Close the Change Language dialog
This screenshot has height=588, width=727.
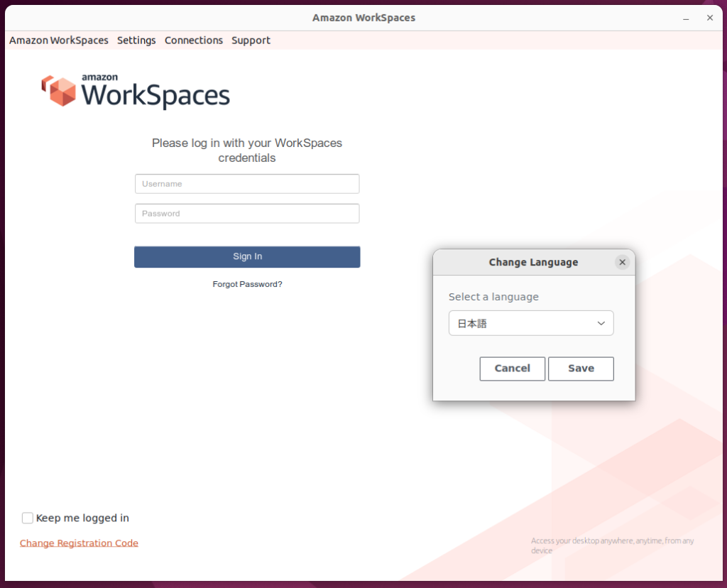[622, 262]
